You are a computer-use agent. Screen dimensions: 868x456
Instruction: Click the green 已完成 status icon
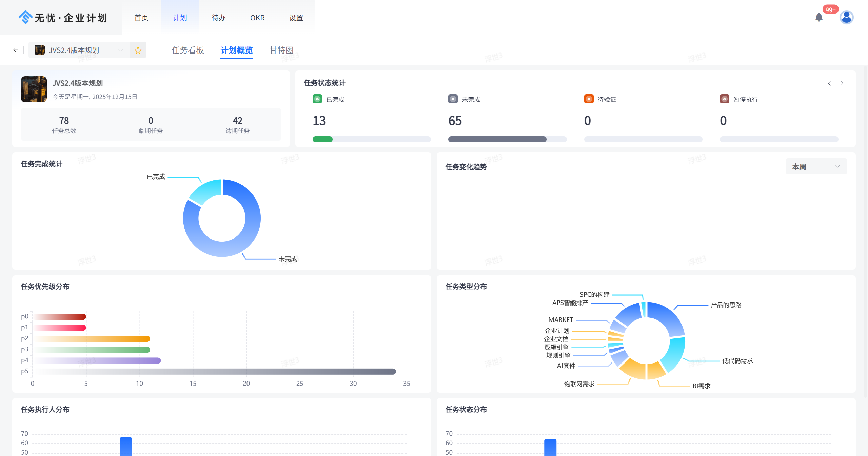pos(317,99)
